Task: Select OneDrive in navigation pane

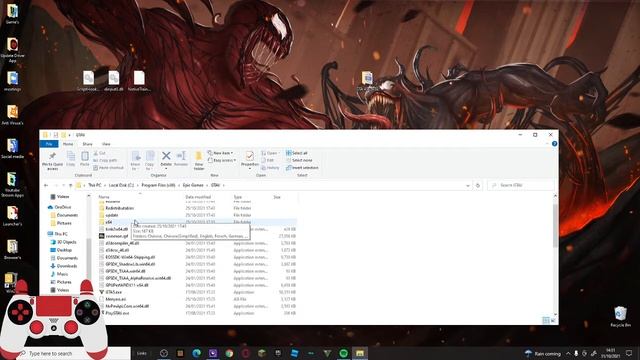Action: point(60,207)
